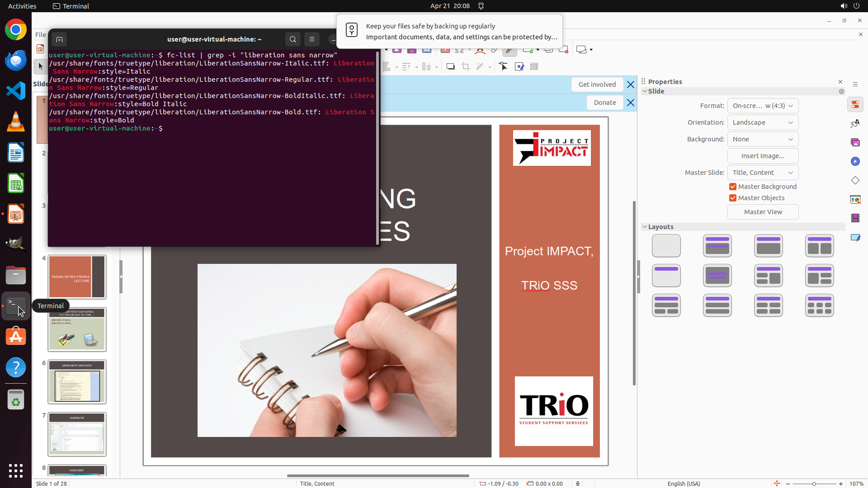Select slide 4 thumbnail
868x488 pixels.
(77, 277)
